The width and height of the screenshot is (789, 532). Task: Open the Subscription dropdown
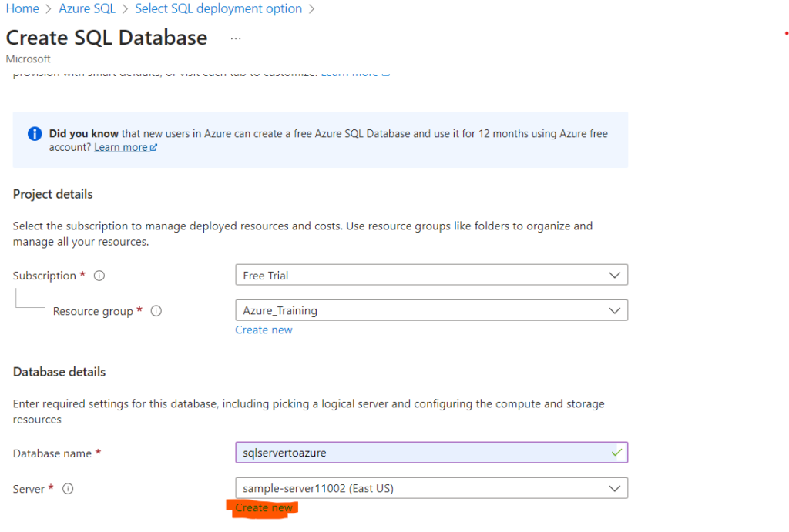431,275
